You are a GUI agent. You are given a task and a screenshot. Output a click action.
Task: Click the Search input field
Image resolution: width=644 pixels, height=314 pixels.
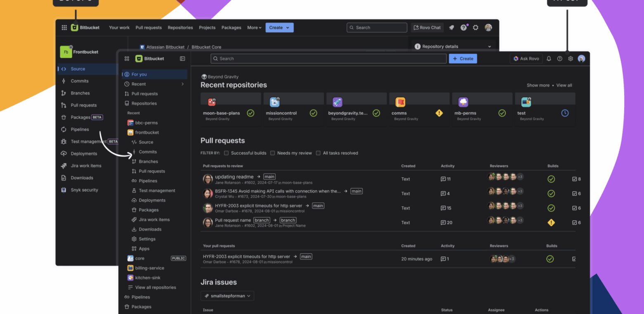click(x=328, y=58)
